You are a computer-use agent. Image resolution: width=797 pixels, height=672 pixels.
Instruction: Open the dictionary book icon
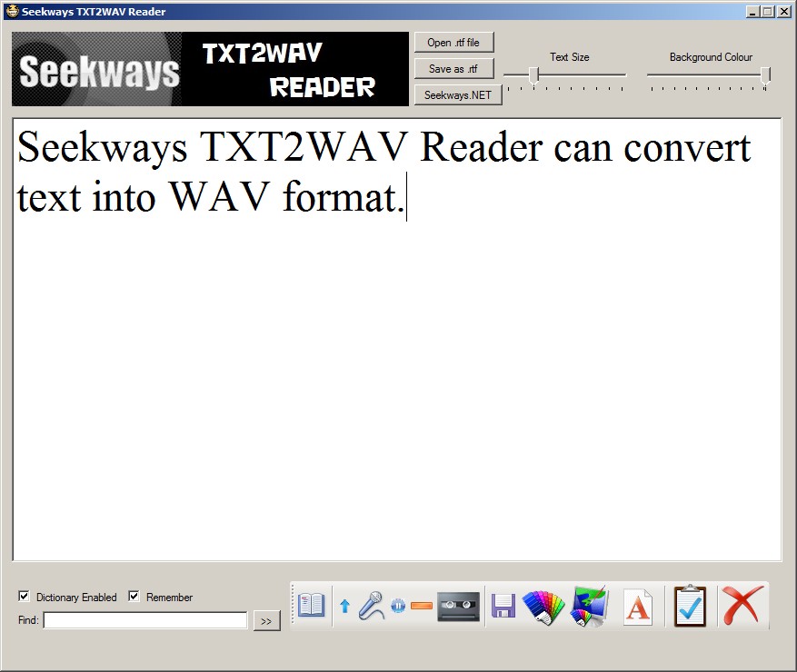click(x=311, y=606)
